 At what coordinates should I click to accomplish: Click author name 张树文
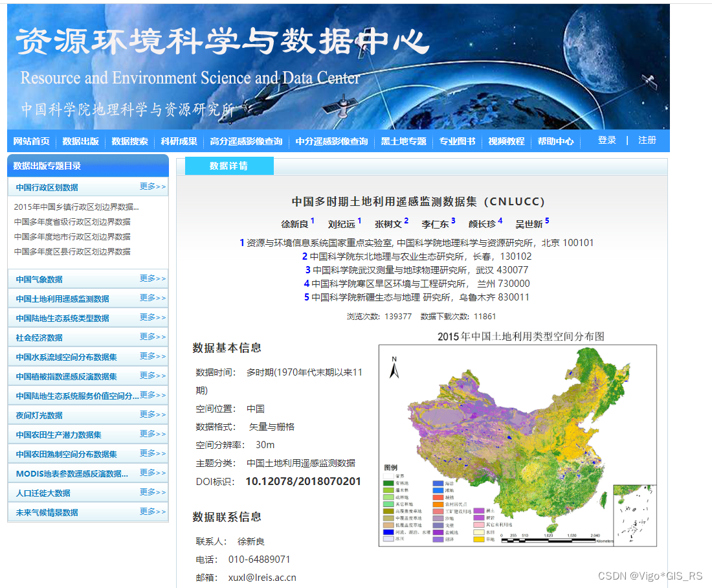click(x=388, y=224)
